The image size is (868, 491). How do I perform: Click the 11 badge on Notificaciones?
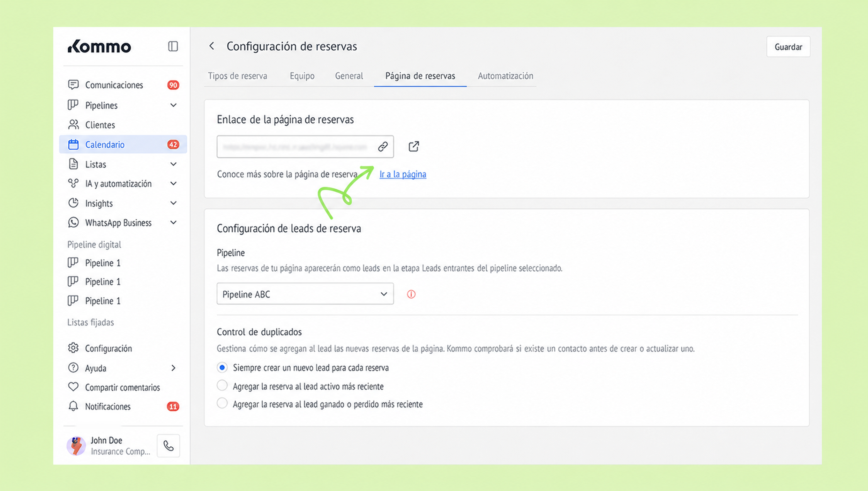(173, 407)
